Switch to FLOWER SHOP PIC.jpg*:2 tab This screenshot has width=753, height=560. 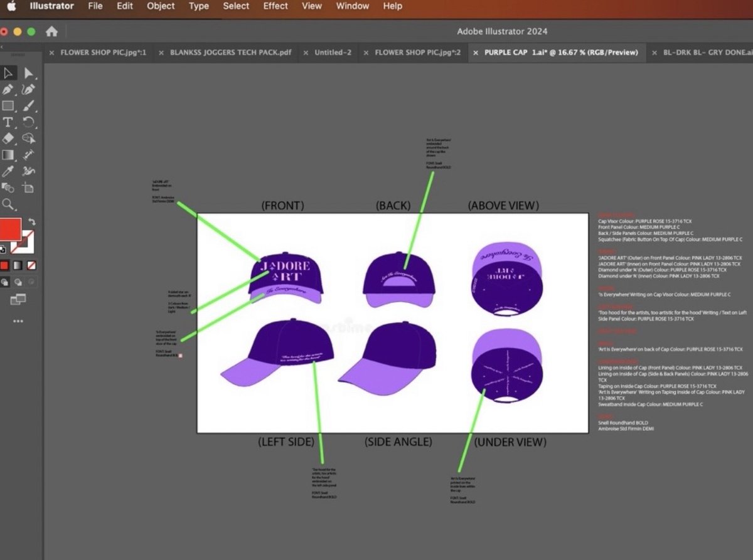click(x=417, y=53)
